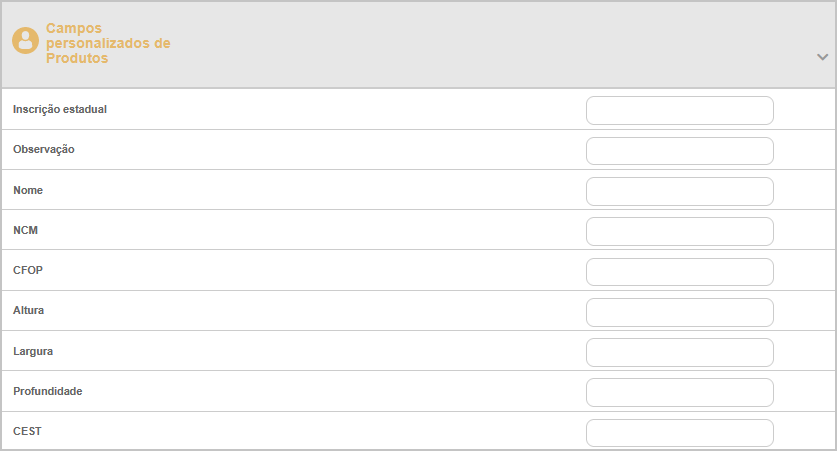Focus the Altura input field
The height and width of the screenshot is (451, 837).
(680, 312)
